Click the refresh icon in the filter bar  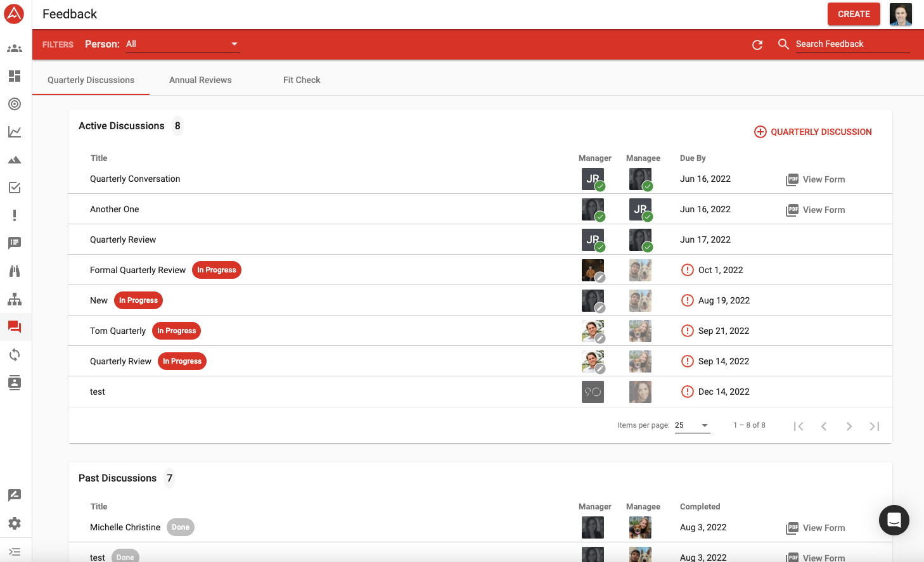757,44
